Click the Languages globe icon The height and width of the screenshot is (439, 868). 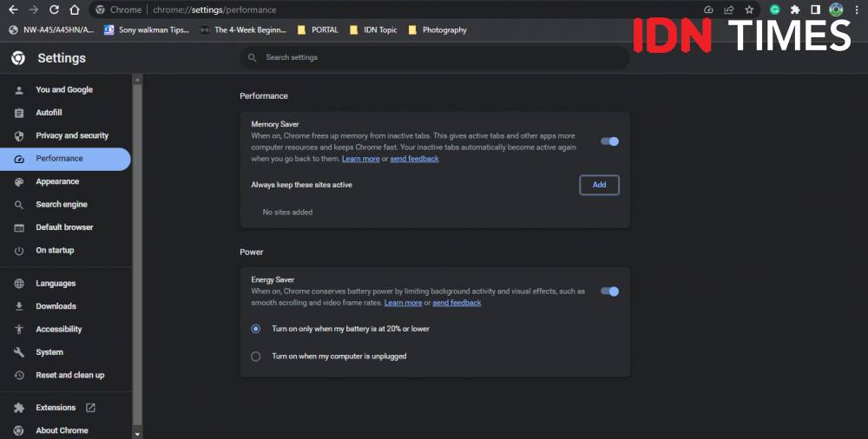19,284
